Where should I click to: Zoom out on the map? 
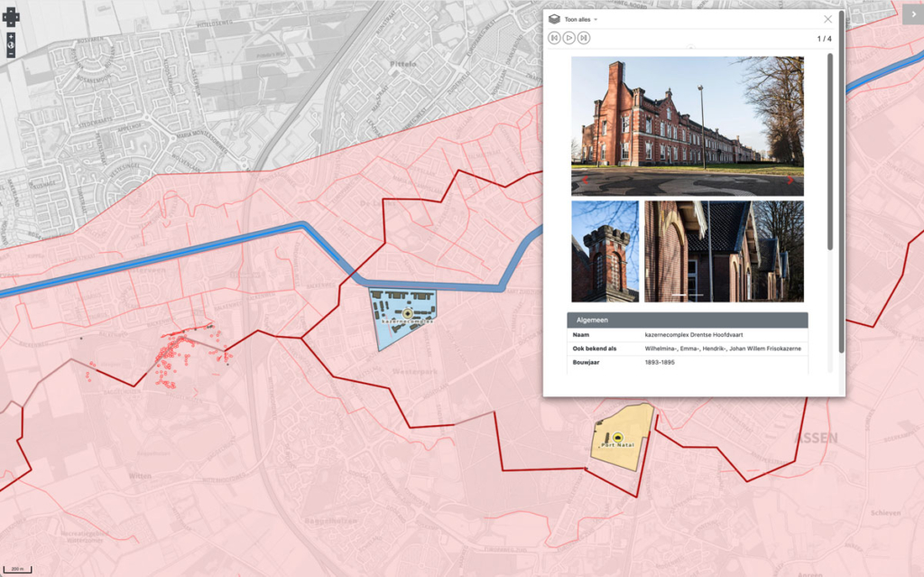point(11,54)
